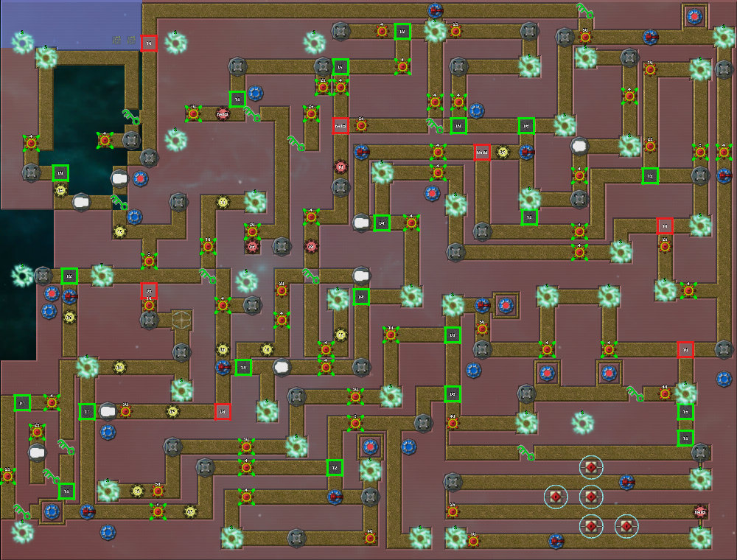Image resolution: width=737 pixels, height=560 pixels.
Task: Click the red-bordered tile beside the yellow spiky orb
Action: 482,153
